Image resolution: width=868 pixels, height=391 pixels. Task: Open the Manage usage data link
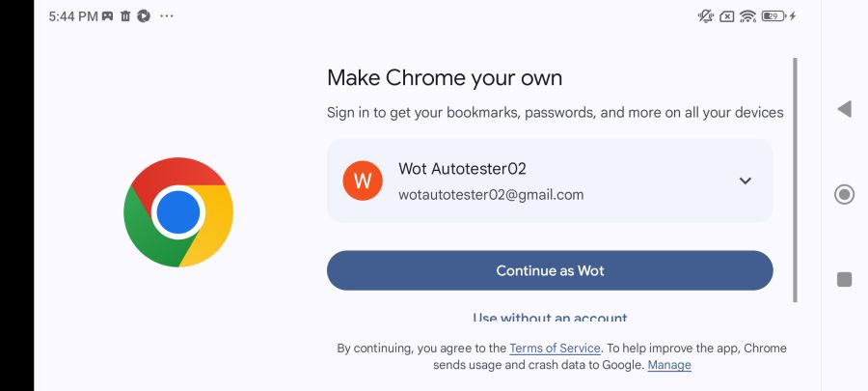tap(669, 365)
